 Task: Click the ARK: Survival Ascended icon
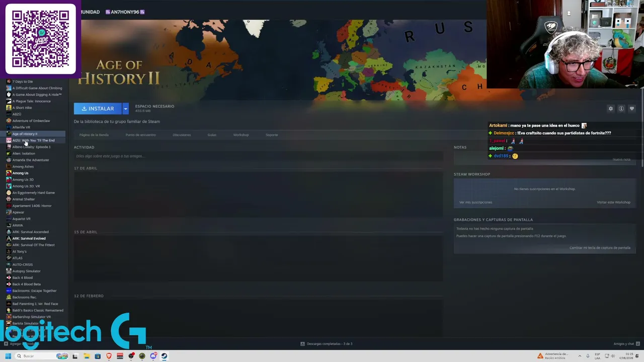[9, 232]
